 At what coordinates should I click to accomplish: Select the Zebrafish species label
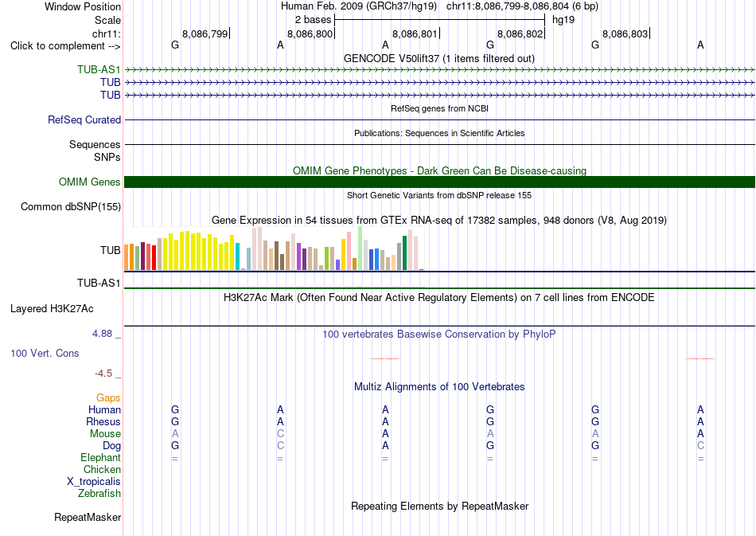(99, 494)
